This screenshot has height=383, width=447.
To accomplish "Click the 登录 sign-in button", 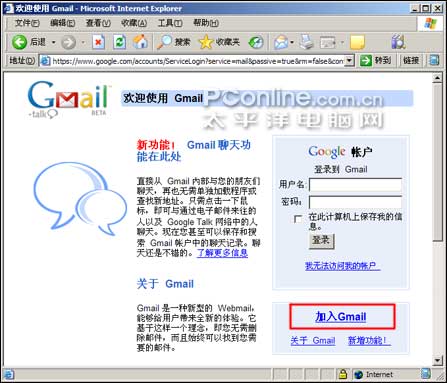I will (321, 240).
